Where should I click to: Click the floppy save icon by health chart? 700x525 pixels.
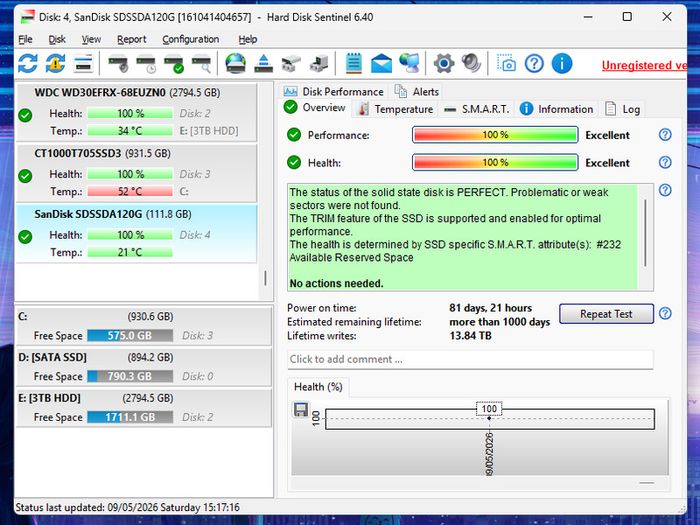[x=300, y=409]
